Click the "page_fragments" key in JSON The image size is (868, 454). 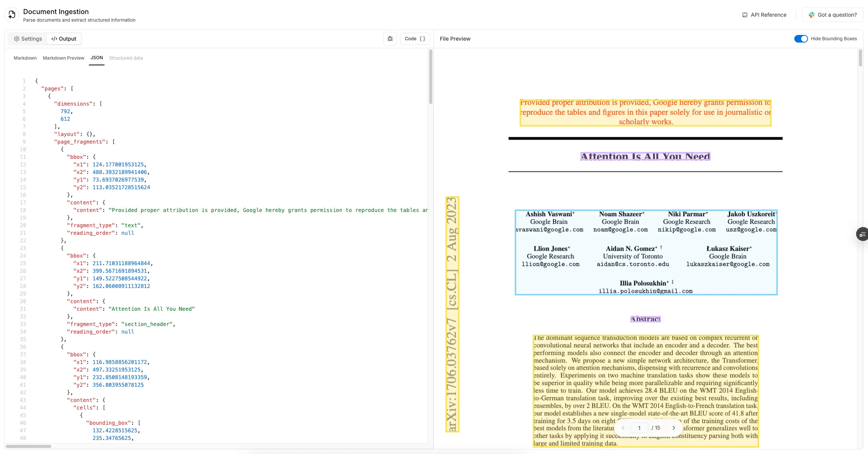tap(80, 142)
